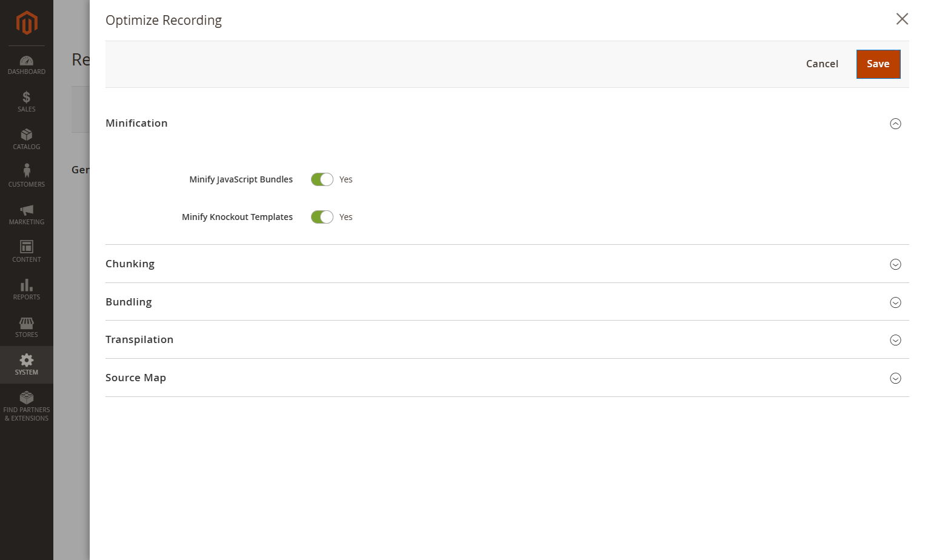Open the Catalog box icon
This screenshot has height=560, width=925.
coord(27,135)
